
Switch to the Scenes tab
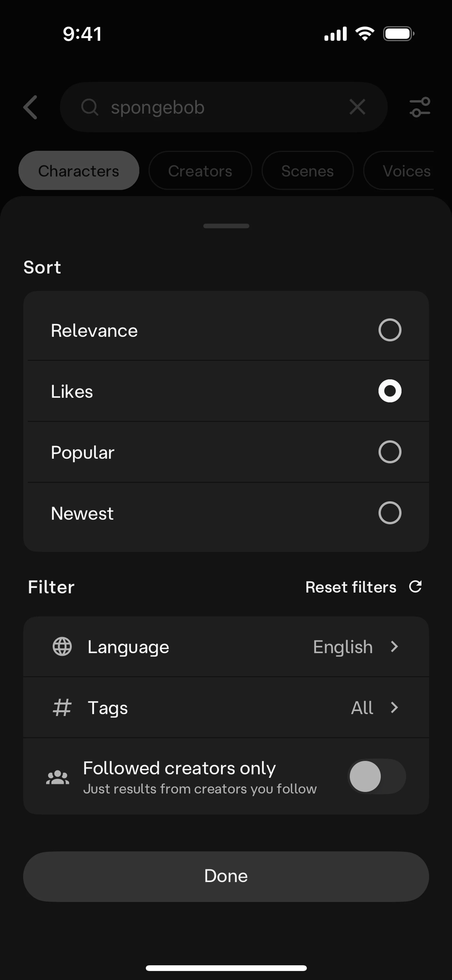(x=307, y=171)
